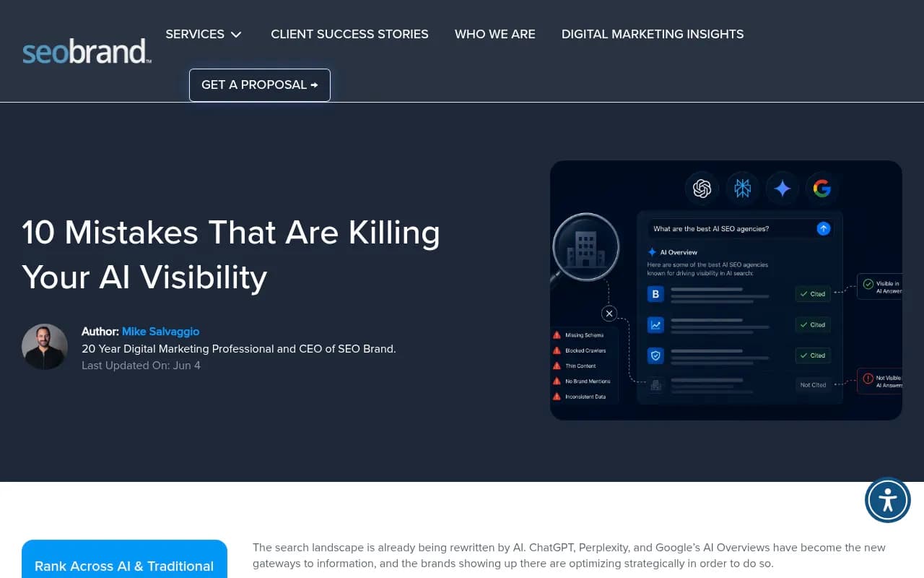The image size is (924, 578).
Task: Click the AI visibility hero illustration
Action: [x=726, y=290]
